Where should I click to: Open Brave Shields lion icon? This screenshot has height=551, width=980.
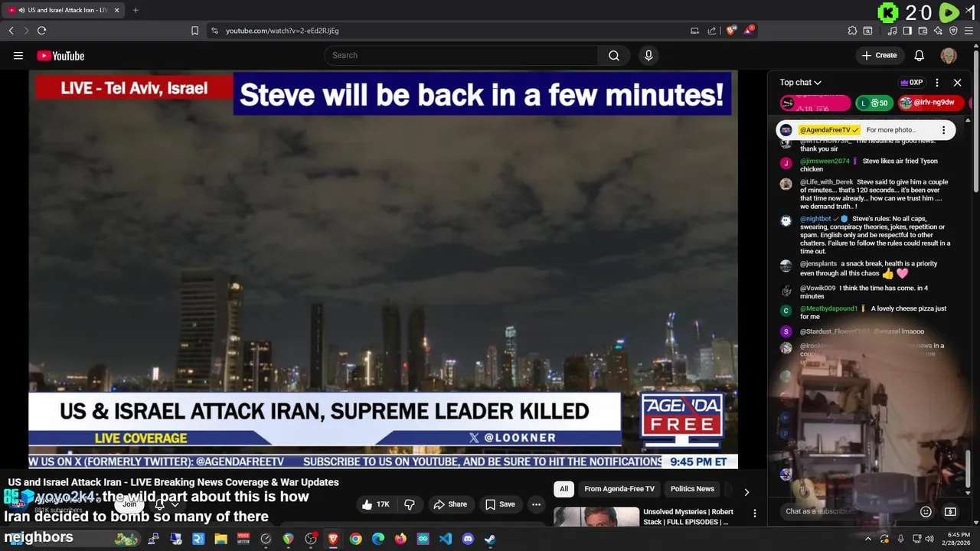(x=731, y=31)
